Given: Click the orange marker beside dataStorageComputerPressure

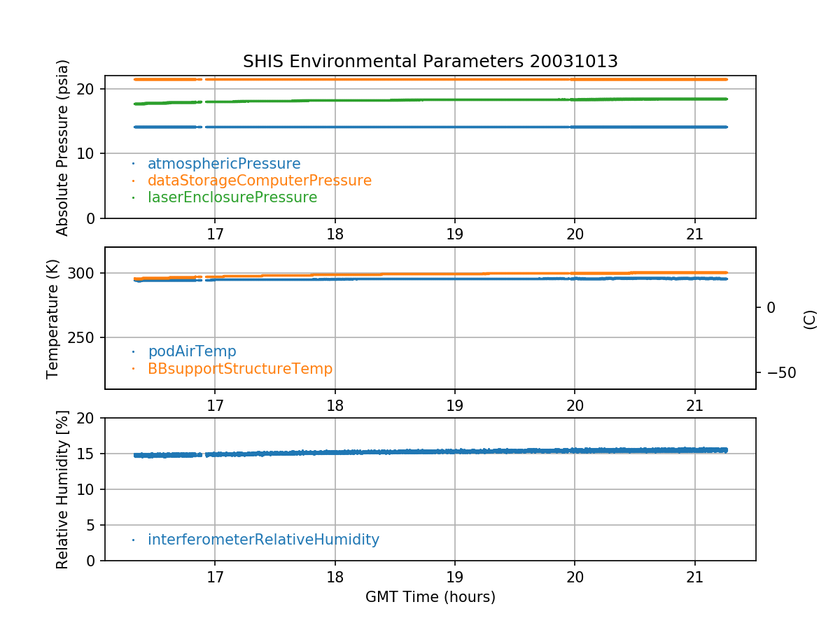Looking at the screenshot, I should coord(133,181).
